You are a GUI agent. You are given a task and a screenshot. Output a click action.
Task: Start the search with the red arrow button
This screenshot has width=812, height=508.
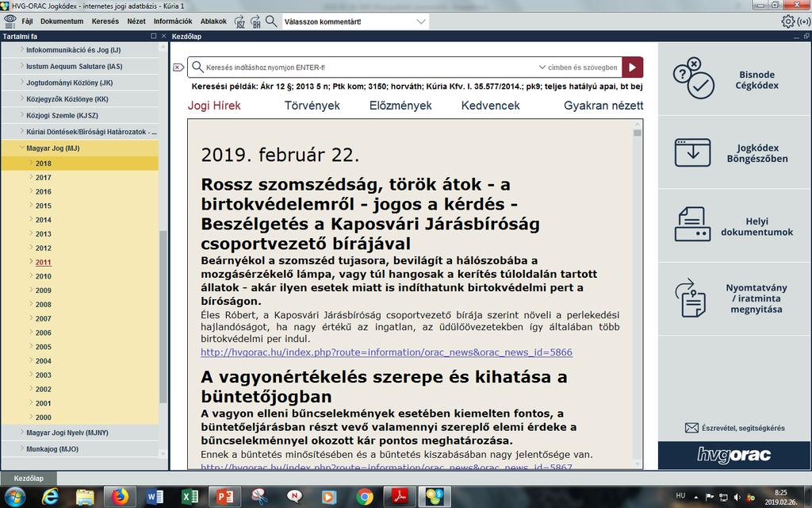coord(632,67)
